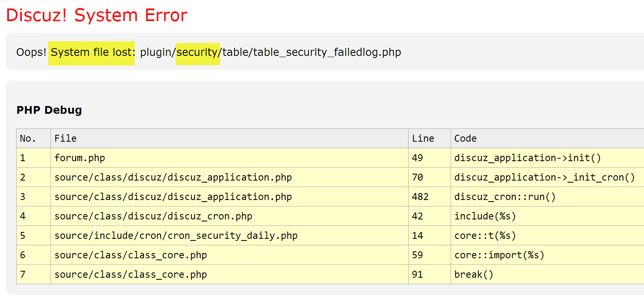Select the source/class/discuz/discuz_cron.php file cell
The image size is (644, 302).
pos(229,216)
